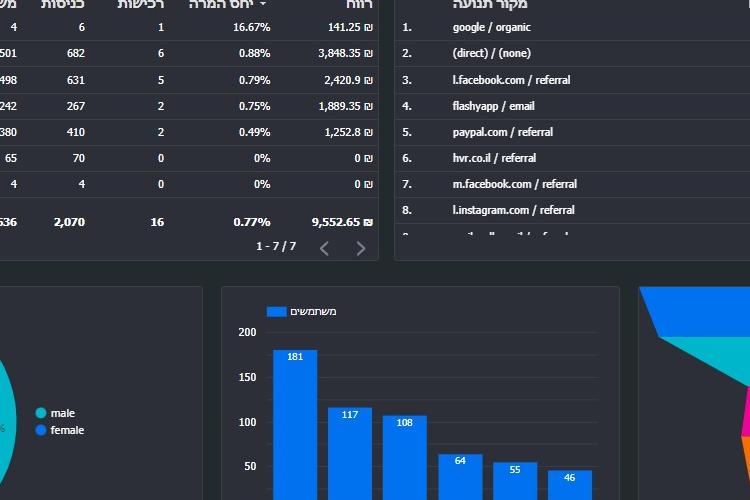Click the מקור תנועה column header

coord(490,5)
